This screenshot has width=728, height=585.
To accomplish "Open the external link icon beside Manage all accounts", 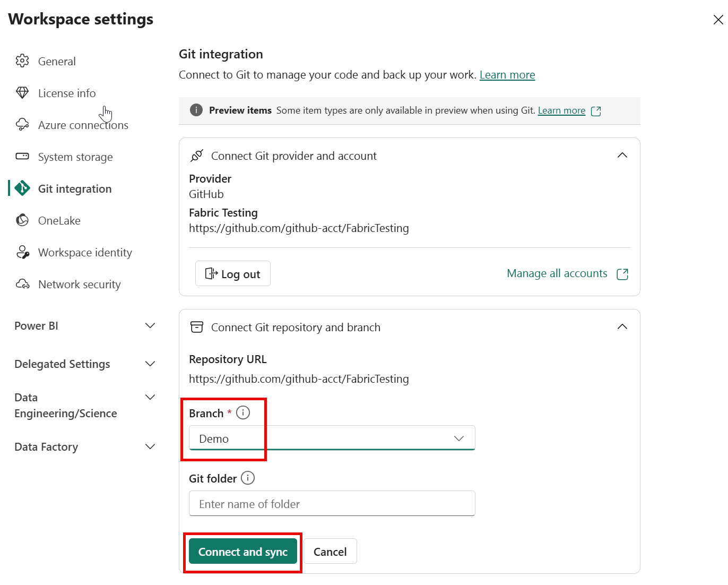I will (x=623, y=273).
